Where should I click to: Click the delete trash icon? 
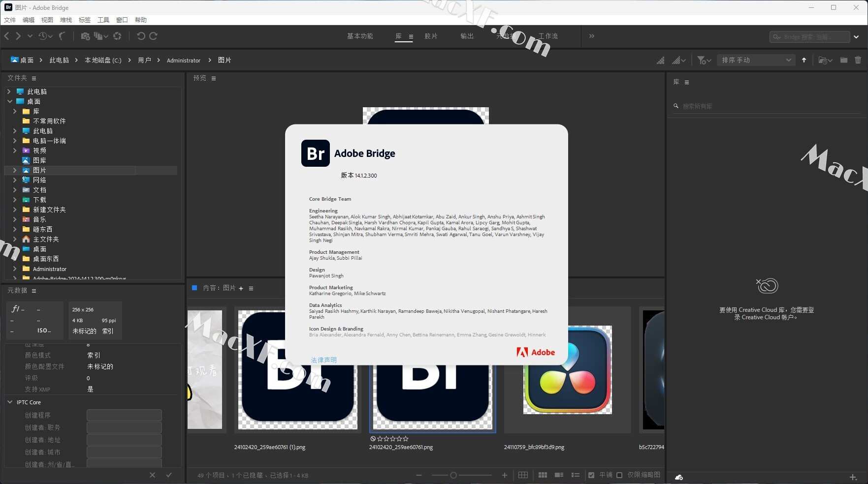pyautogui.click(x=858, y=60)
